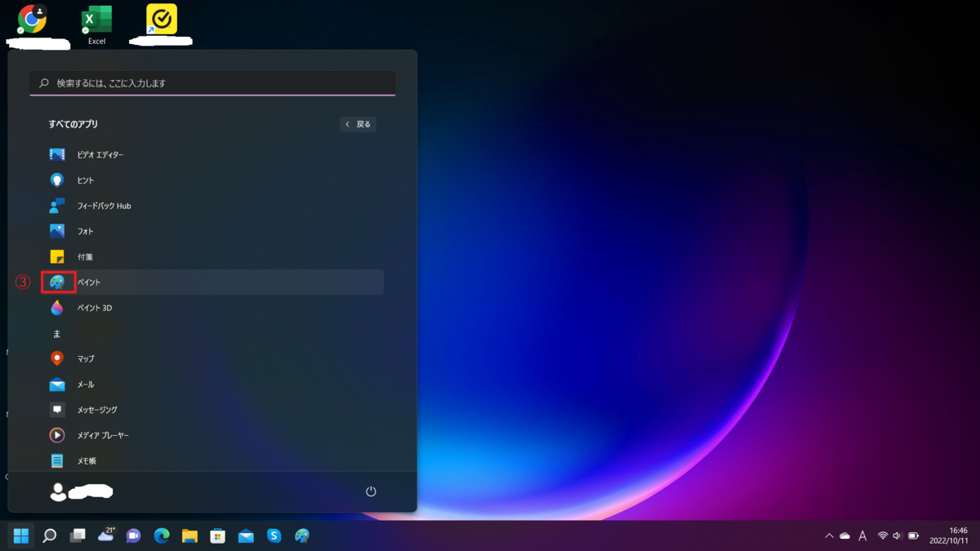Open Task View on taskbar
The height and width of the screenshot is (551, 980).
click(x=78, y=535)
